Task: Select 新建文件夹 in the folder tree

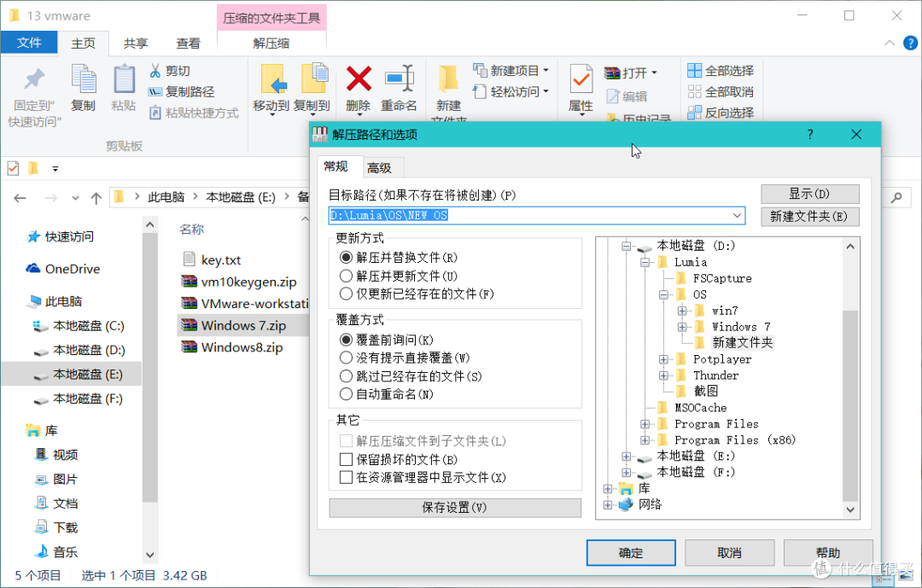Action: coord(743,343)
